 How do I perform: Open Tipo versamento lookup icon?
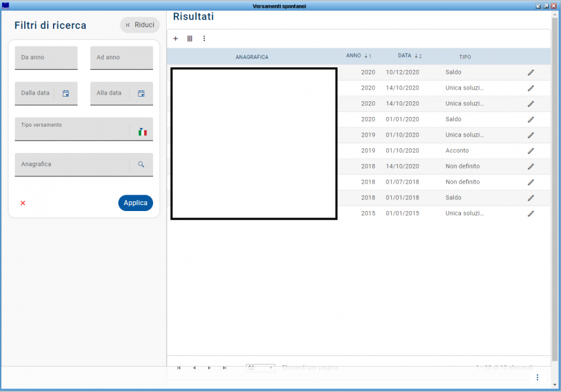click(143, 132)
